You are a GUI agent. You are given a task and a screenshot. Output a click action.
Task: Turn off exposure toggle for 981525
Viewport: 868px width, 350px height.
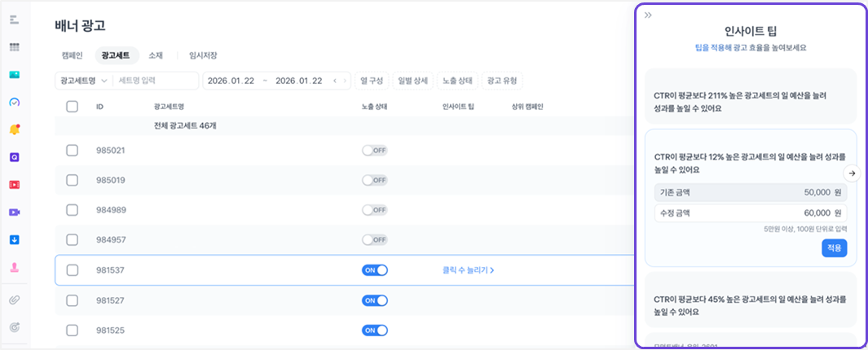(375, 330)
